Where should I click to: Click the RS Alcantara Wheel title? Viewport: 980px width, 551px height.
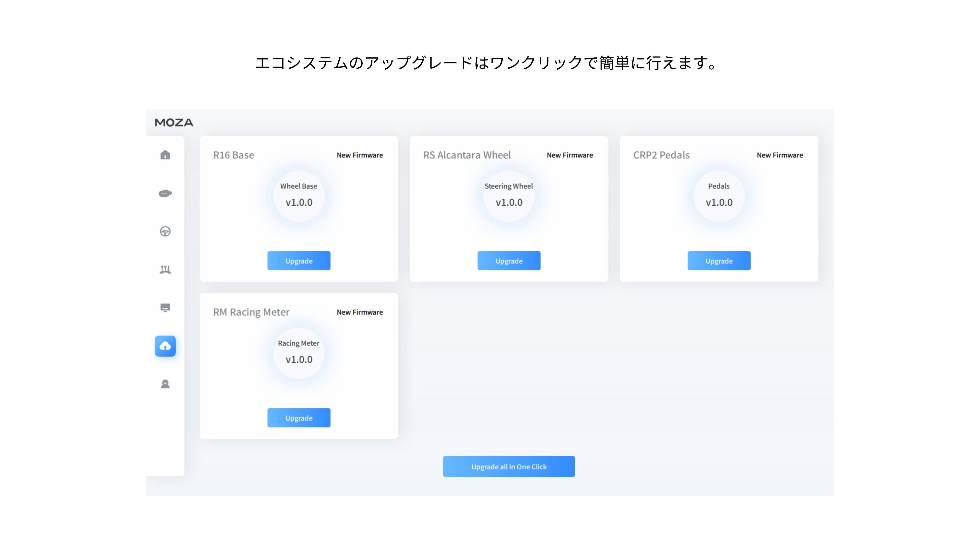[x=467, y=155]
